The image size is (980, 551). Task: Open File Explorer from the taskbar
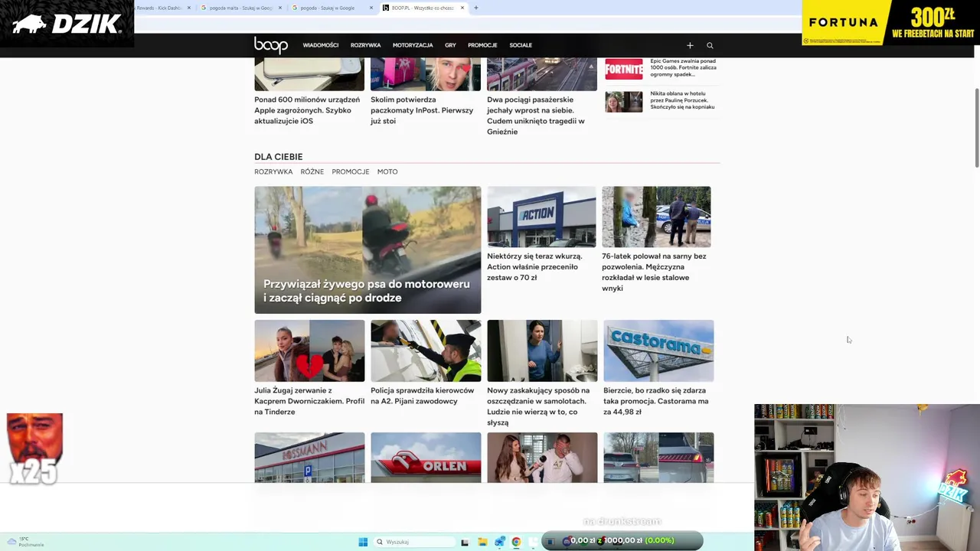pyautogui.click(x=482, y=542)
